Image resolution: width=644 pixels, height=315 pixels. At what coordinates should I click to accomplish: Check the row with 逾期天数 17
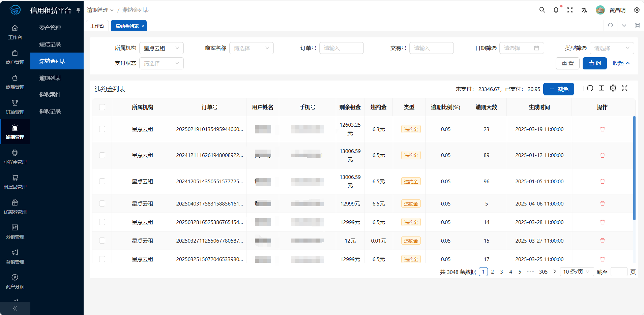(102, 259)
